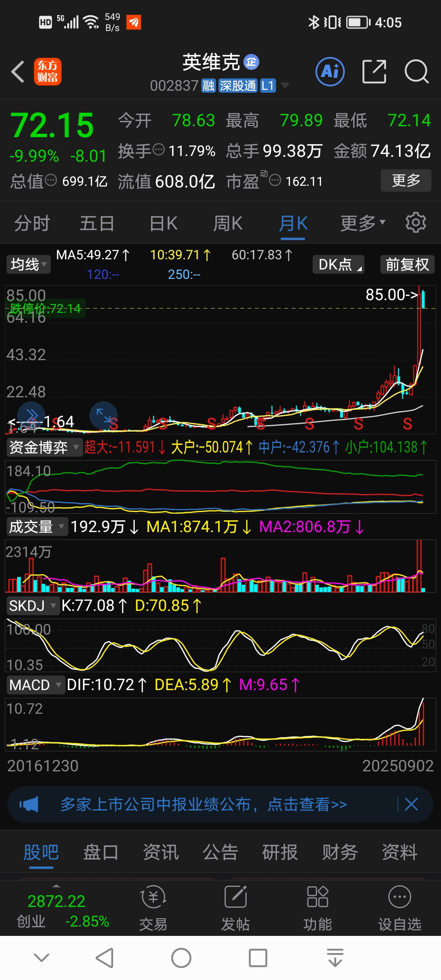441x980 pixels.
Task: Tap the share export icon
Action: click(x=374, y=71)
